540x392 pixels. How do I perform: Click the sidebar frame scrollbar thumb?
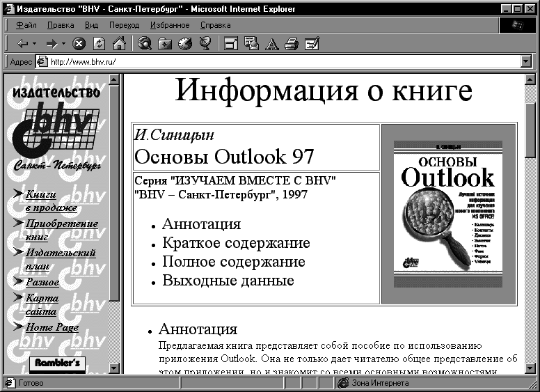114,194
